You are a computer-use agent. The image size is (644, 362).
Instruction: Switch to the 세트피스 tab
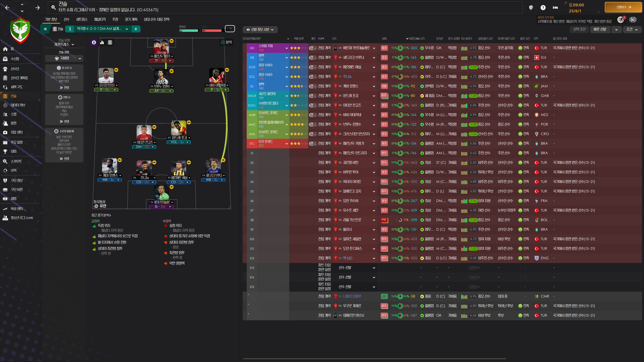pyautogui.click(x=82, y=19)
